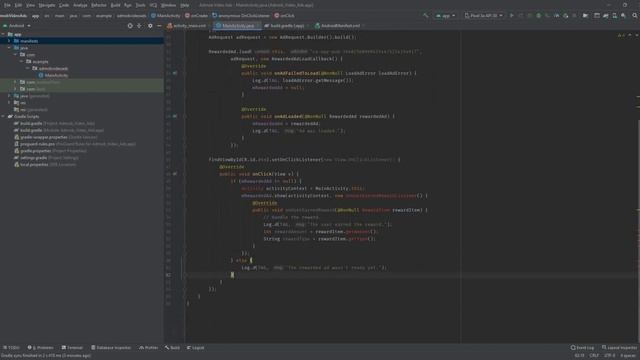Click the onAdLoaded override gutter icon
The width and height of the screenshot is (640, 360).
point(175,116)
